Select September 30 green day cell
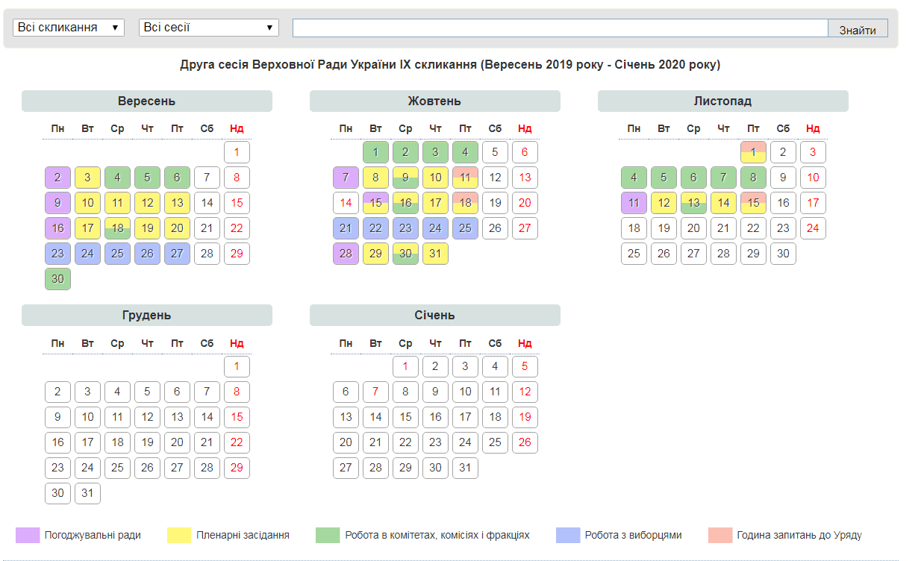 coord(57,279)
